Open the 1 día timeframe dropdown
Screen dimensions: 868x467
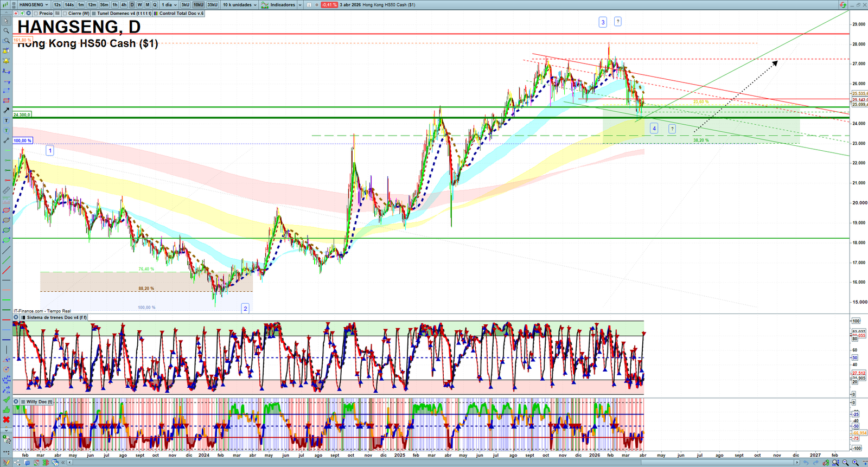pos(169,5)
